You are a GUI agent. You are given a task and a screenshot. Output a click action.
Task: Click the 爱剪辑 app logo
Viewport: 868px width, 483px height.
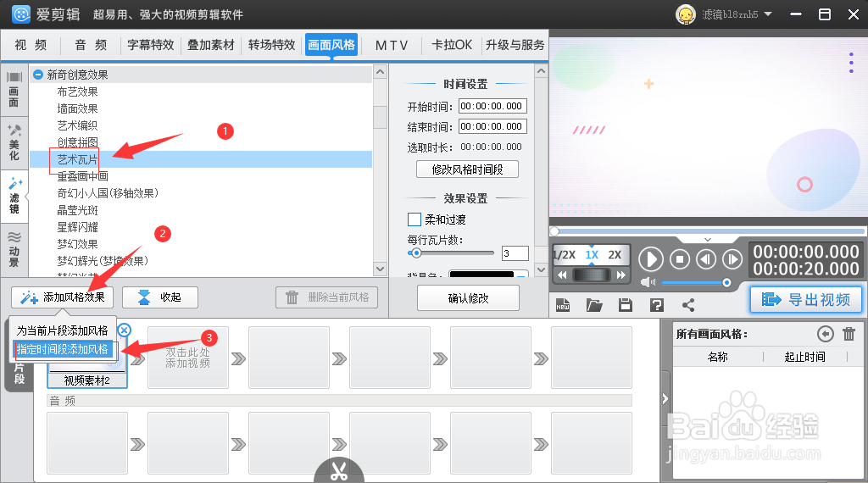pos(21,14)
